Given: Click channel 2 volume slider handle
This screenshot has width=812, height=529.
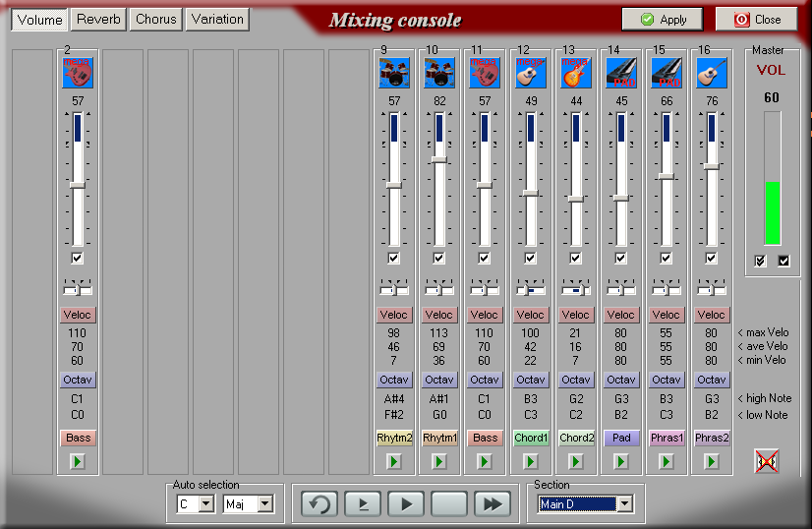Looking at the screenshot, I should [78, 185].
